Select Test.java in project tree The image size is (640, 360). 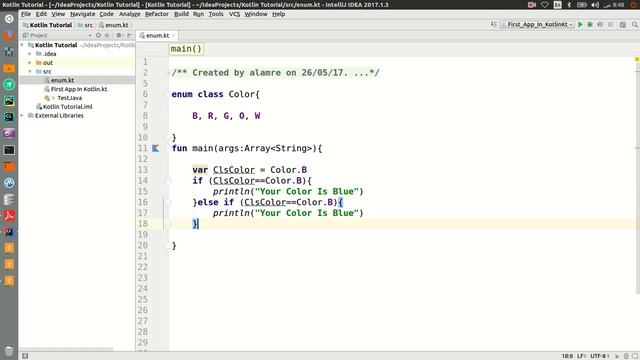tap(69, 98)
